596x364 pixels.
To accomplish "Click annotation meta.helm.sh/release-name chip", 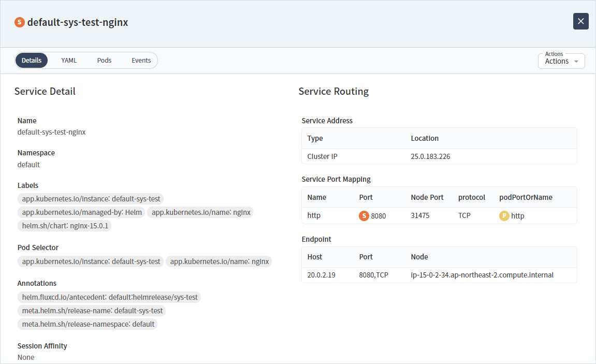I will (x=92, y=311).
